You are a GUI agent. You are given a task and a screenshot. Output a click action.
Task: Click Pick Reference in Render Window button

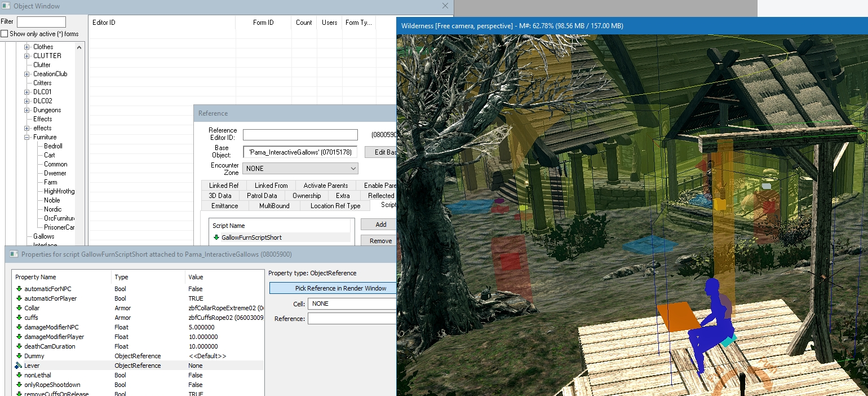tap(333, 288)
